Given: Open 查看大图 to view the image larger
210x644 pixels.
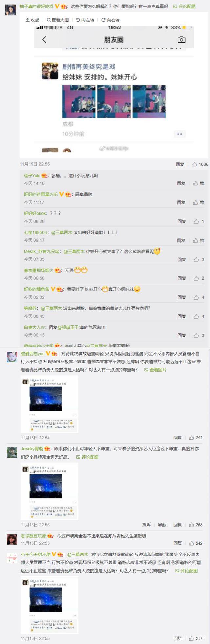Looking at the screenshot, I should pyautogui.click(x=58, y=20).
